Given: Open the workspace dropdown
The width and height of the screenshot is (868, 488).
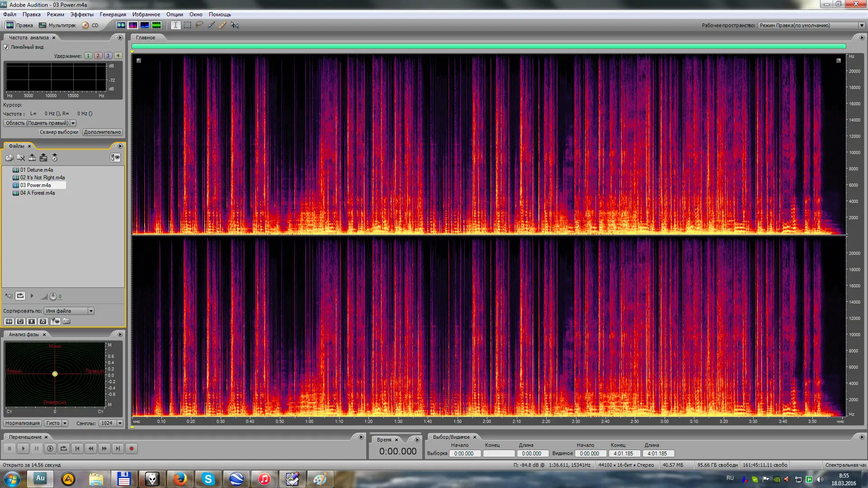Looking at the screenshot, I should click(x=862, y=25).
